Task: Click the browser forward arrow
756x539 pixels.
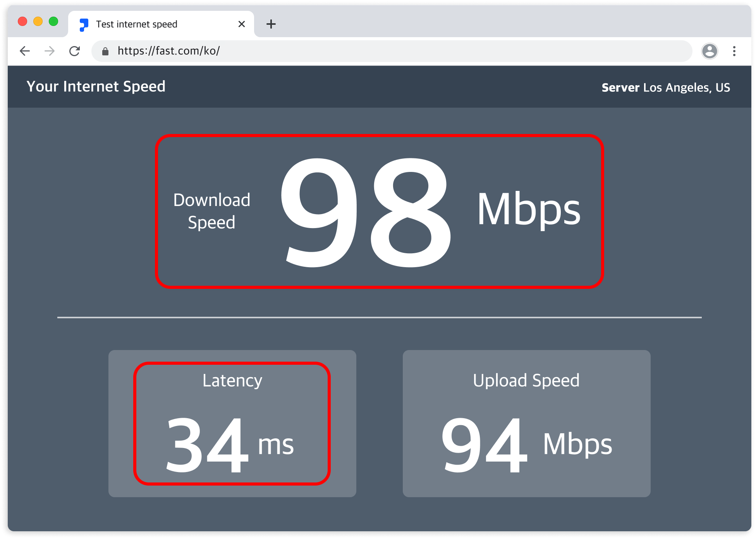Action: pos(50,51)
